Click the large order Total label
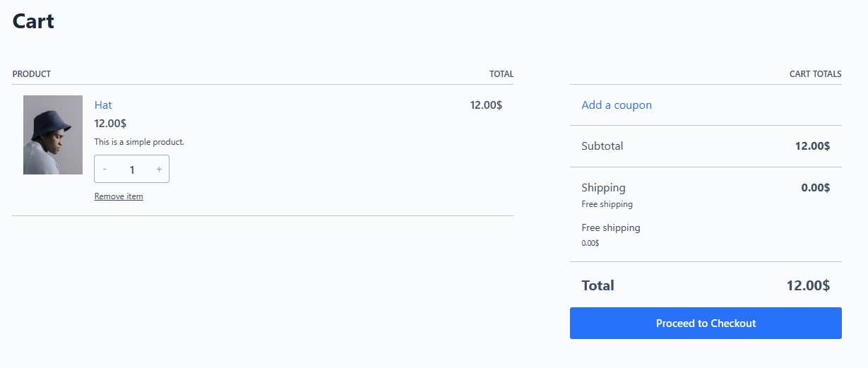This screenshot has height=368, width=868. coord(598,285)
